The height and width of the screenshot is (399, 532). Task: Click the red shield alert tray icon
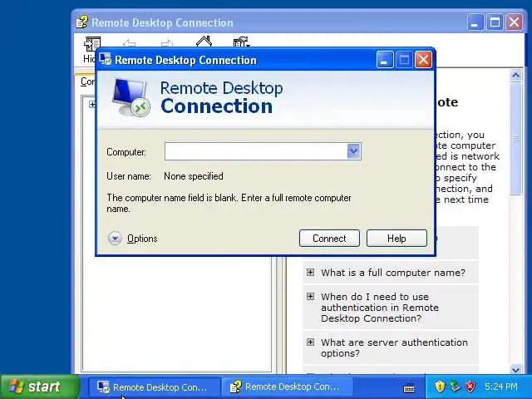(470, 386)
